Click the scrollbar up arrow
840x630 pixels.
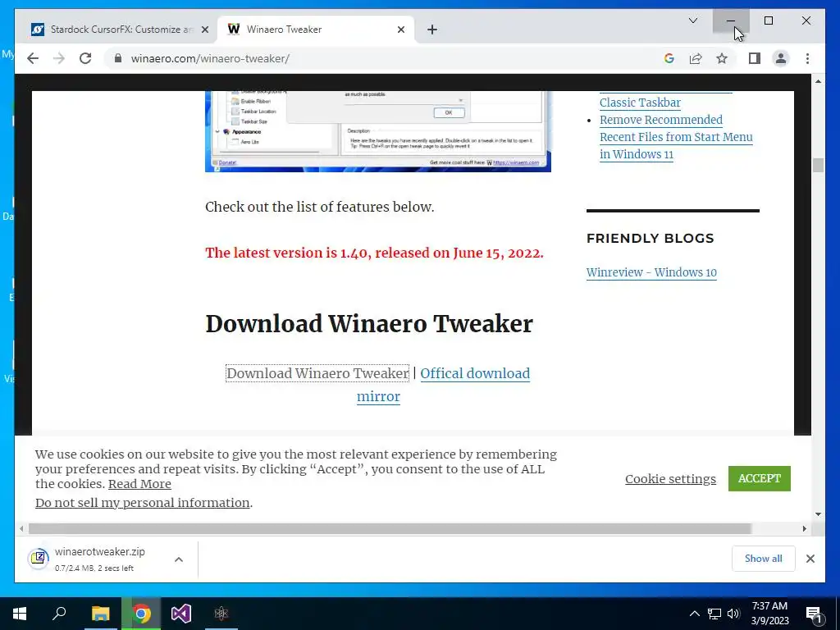pyautogui.click(x=818, y=81)
